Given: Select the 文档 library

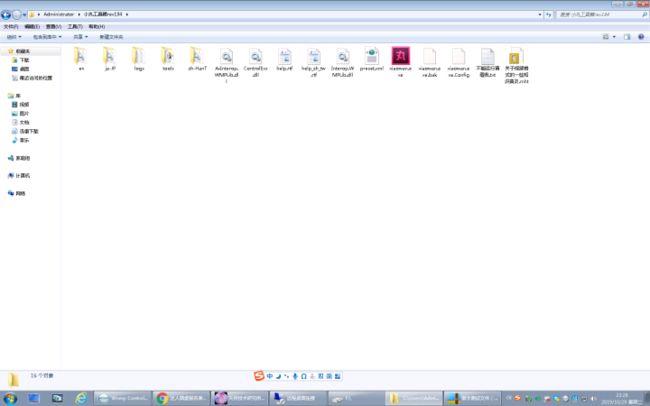Looking at the screenshot, I should pos(24,122).
